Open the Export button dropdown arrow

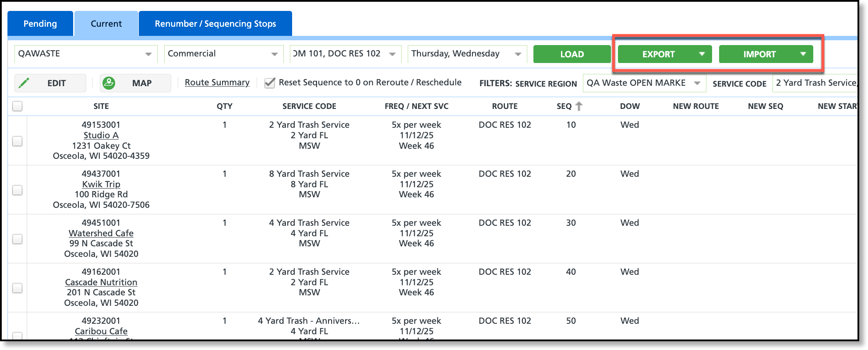[702, 54]
